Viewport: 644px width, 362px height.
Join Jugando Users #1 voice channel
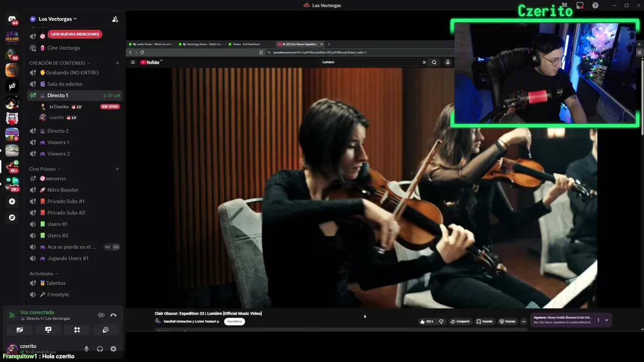pyautogui.click(x=74, y=258)
